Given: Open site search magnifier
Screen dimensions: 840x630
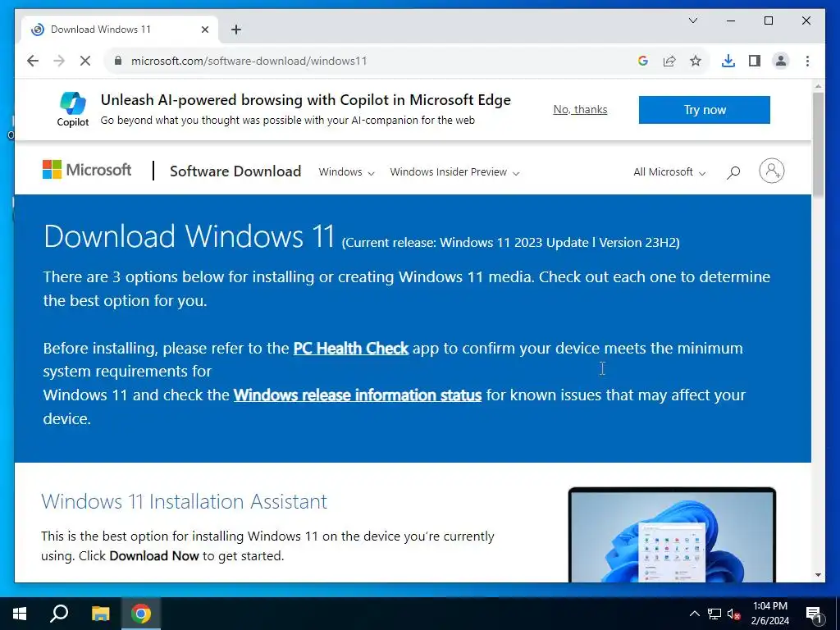Looking at the screenshot, I should click(x=733, y=172).
